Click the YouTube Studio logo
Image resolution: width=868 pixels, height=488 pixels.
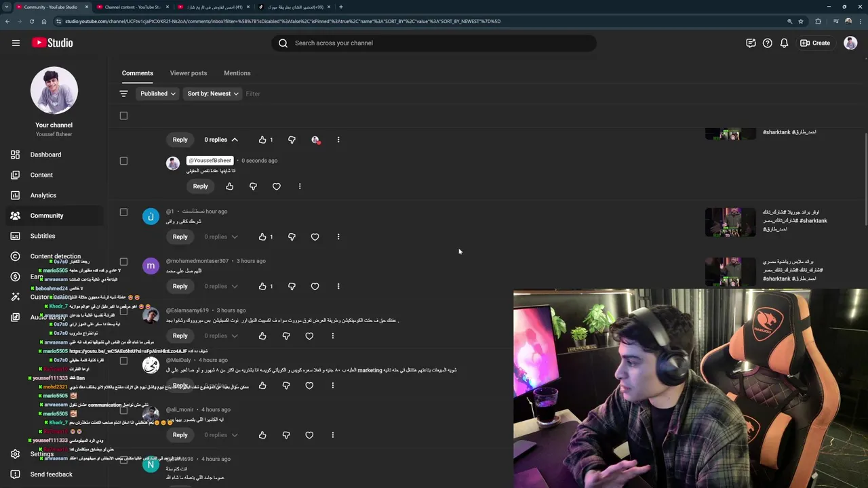click(x=52, y=43)
